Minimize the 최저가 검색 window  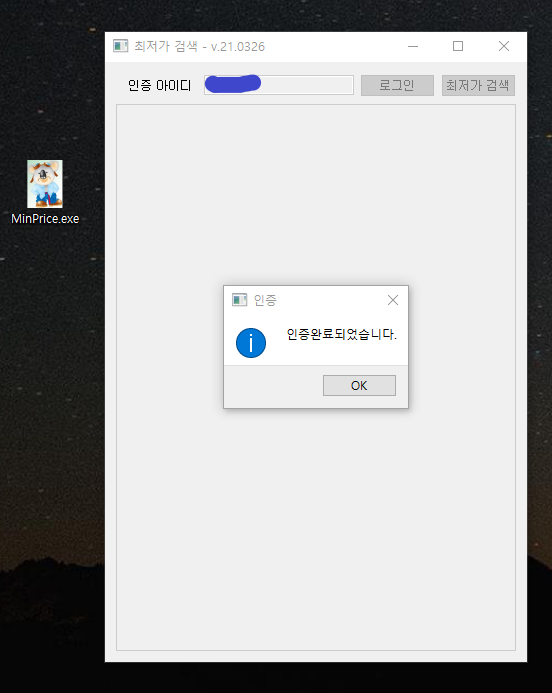pyautogui.click(x=413, y=46)
